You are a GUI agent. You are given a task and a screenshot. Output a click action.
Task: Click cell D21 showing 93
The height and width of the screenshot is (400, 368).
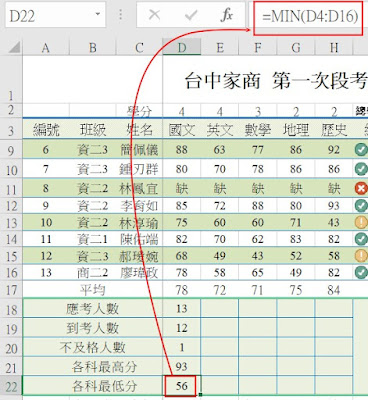(x=182, y=367)
